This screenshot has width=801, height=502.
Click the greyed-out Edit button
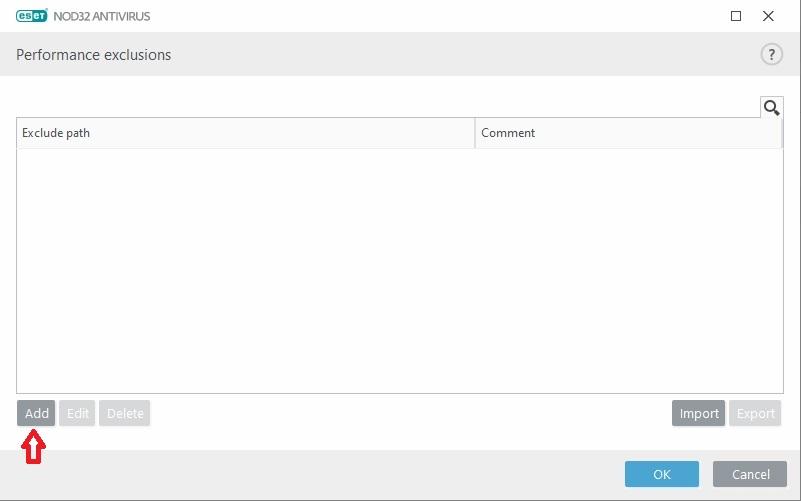click(77, 414)
